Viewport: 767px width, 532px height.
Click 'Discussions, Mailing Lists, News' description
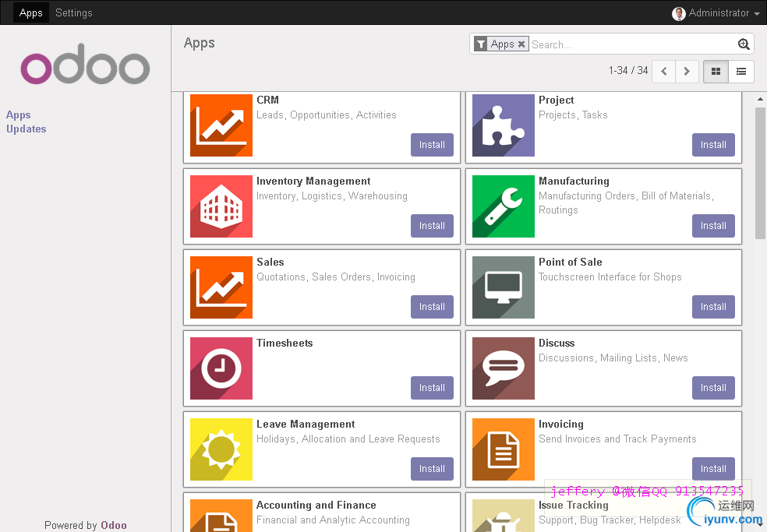point(613,358)
